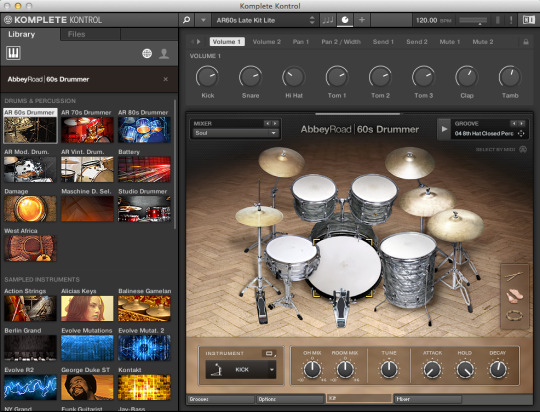Click the kick drum in kit
The width and height of the screenshot is (540, 412).
point(344,267)
